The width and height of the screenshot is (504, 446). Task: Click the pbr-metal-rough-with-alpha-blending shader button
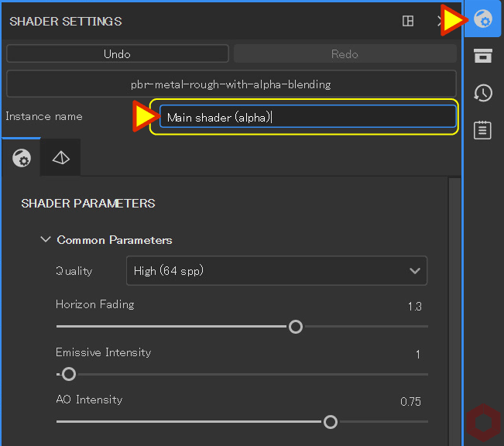tap(231, 84)
